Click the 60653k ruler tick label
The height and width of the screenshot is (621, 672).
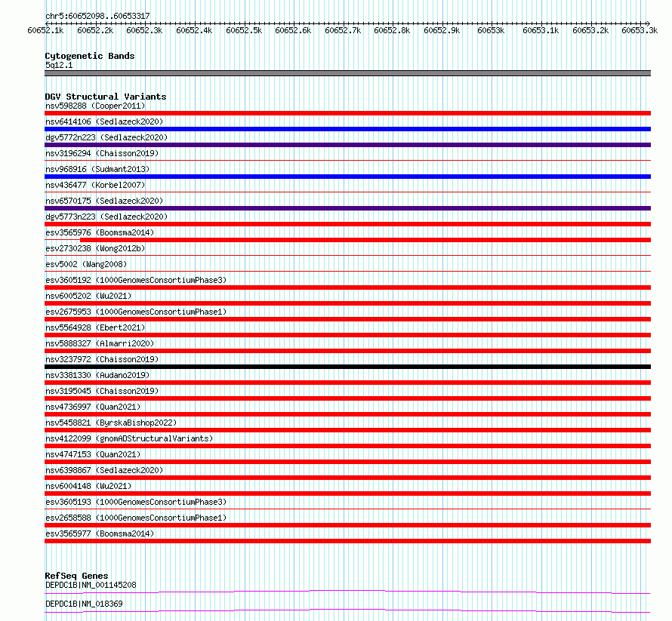(x=491, y=30)
